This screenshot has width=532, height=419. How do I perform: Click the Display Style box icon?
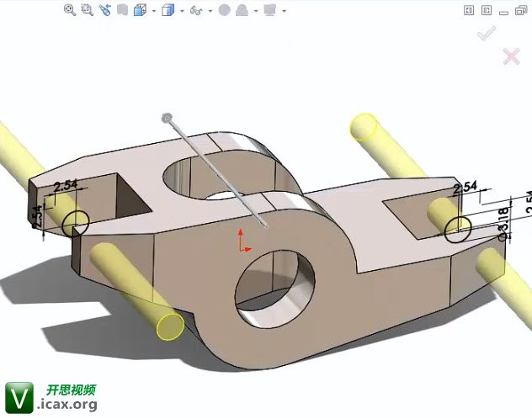click(168, 10)
